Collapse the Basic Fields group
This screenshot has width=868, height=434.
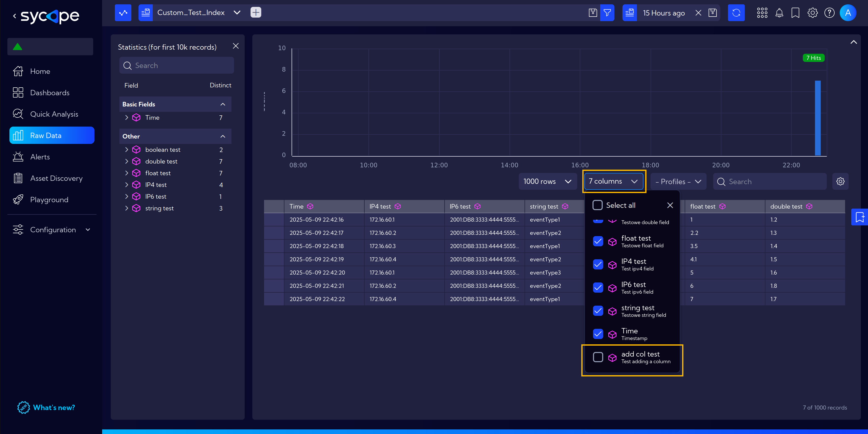223,104
